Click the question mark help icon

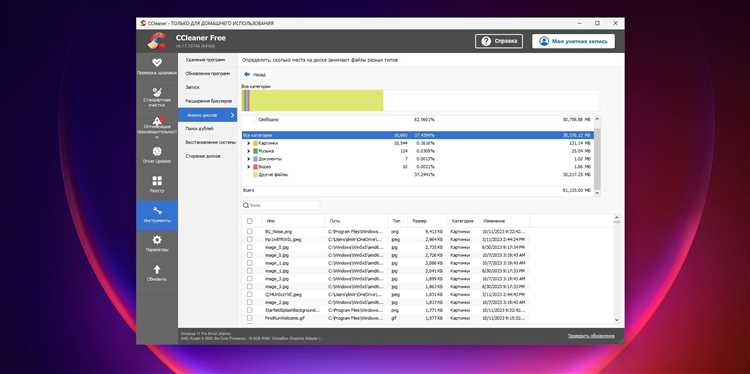(x=486, y=41)
